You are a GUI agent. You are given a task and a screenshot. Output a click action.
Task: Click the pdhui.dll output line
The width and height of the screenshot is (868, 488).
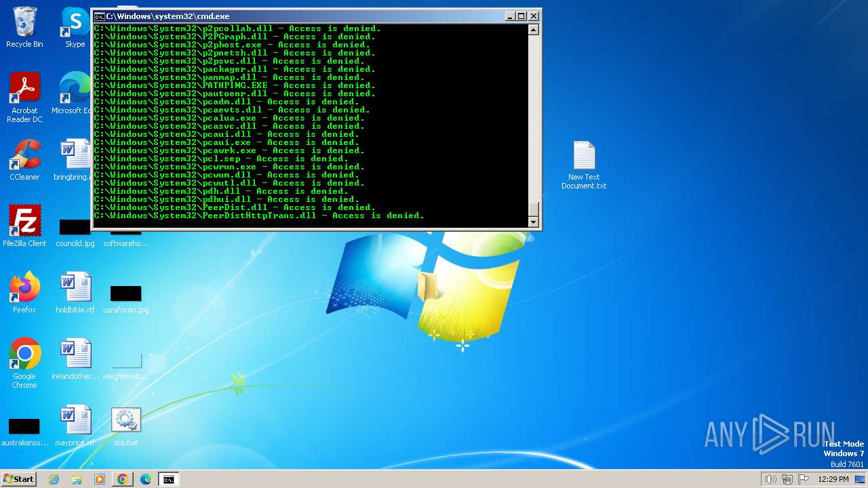pyautogui.click(x=226, y=199)
